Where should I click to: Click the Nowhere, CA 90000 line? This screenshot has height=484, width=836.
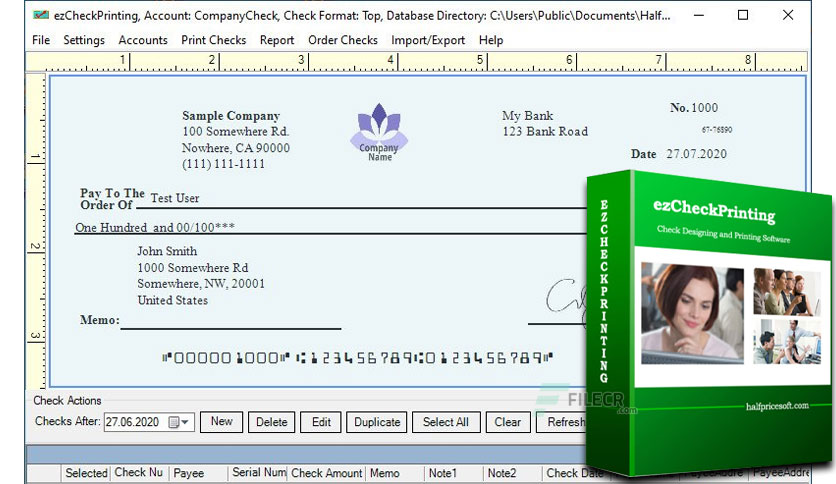pos(236,148)
